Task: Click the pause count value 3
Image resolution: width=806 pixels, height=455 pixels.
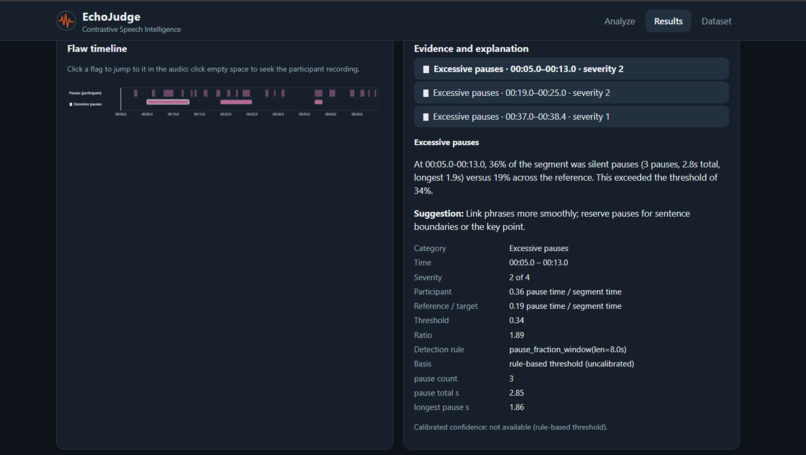Action: 511,378
